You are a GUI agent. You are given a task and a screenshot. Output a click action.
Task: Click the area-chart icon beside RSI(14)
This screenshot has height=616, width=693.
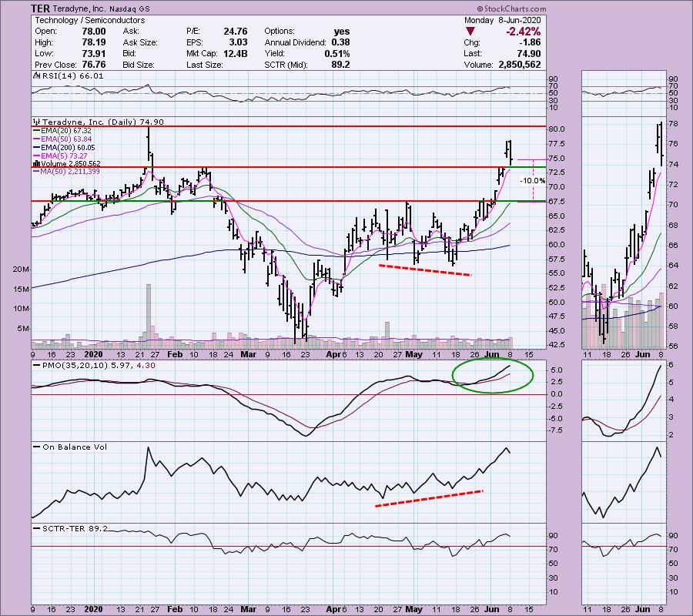tap(36, 76)
